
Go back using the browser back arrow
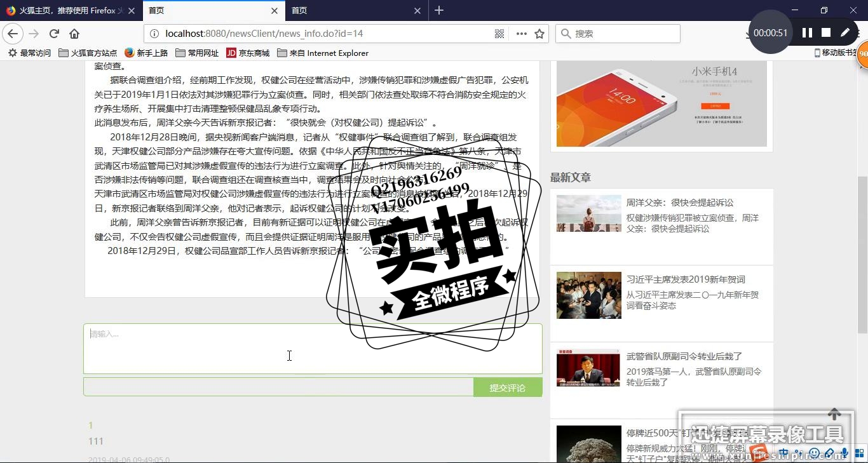tap(13, 34)
